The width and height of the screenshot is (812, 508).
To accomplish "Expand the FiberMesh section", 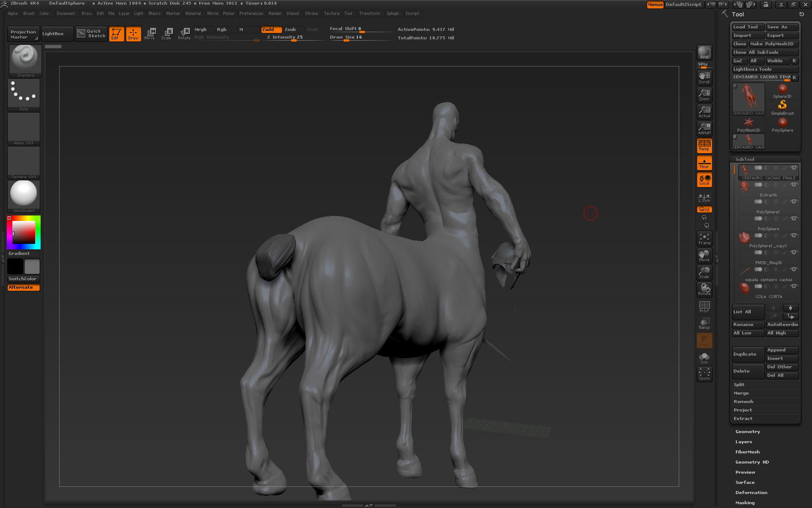I will tap(747, 452).
